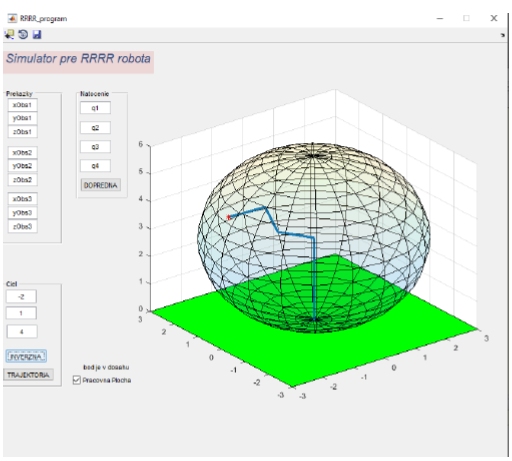Click the yObs1 input field

(x=22, y=118)
